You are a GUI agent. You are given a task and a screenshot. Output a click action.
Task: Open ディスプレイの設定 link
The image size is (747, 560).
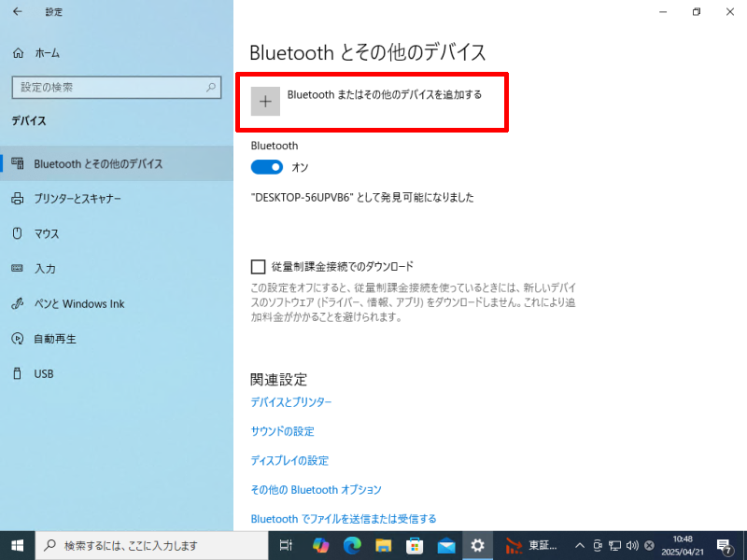pos(289,460)
